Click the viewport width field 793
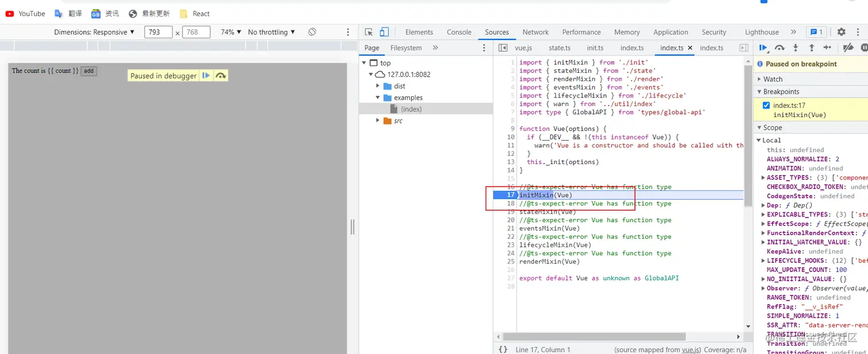The image size is (868, 354). pyautogui.click(x=158, y=32)
